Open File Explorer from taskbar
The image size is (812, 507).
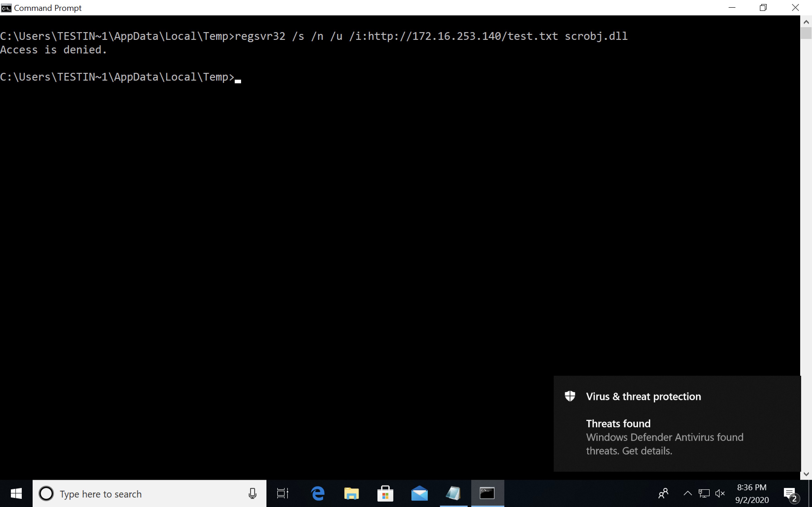point(351,494)
